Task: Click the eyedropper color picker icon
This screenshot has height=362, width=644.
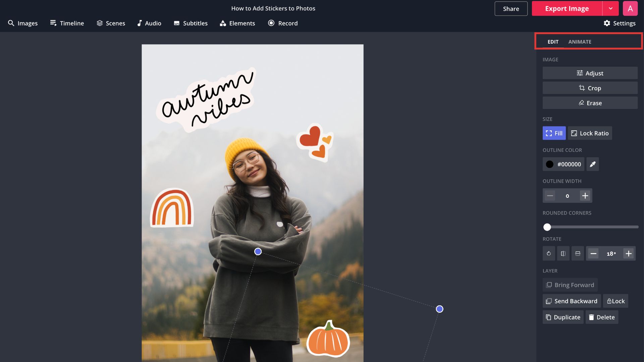Action: click(593, 164)
